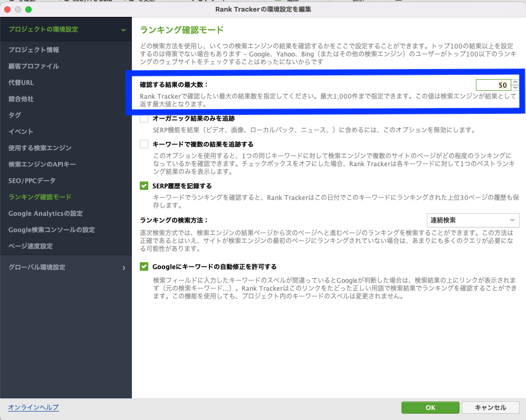The width and height of the screenshot is (526, 420).
Task: Select 競合他社 in the sidebar
Action: 21,99
